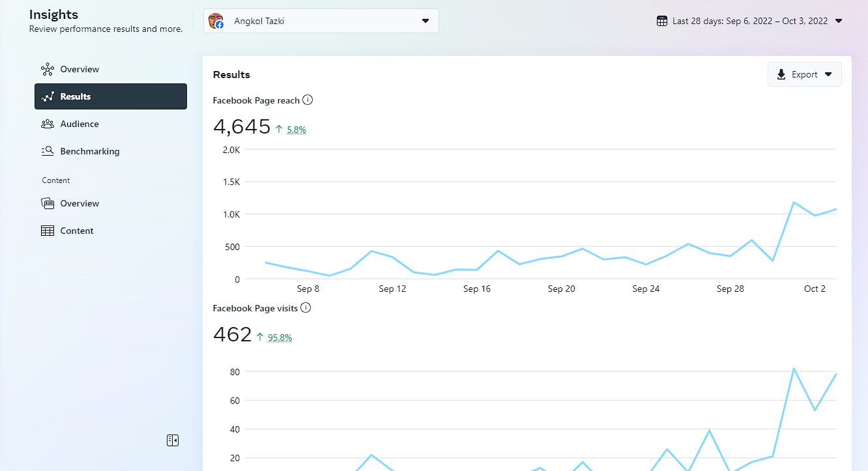Image resolution: width=868 pixels, height=471 pixels.
Task: Open the Benchmarking section
Action: point(111,151)
